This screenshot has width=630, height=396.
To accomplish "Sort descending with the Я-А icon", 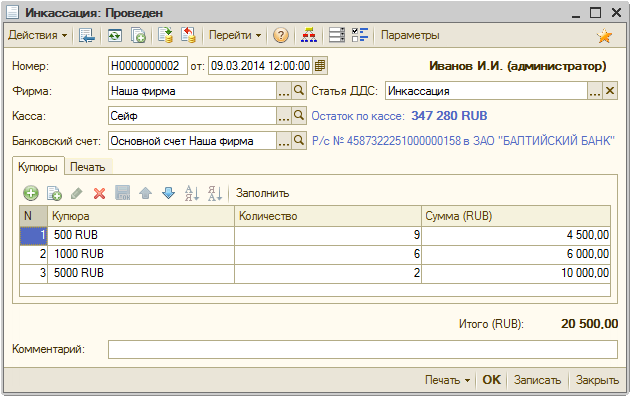I will pos(215,193).
